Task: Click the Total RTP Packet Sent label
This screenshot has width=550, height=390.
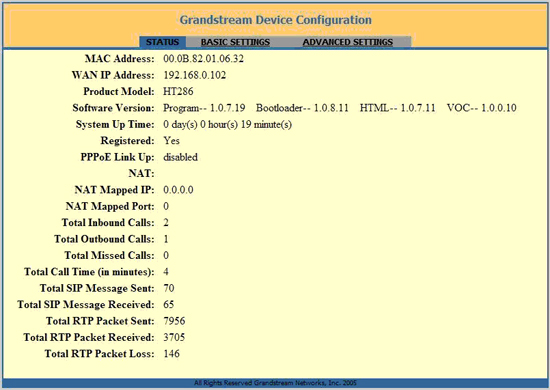Action: 100,321
